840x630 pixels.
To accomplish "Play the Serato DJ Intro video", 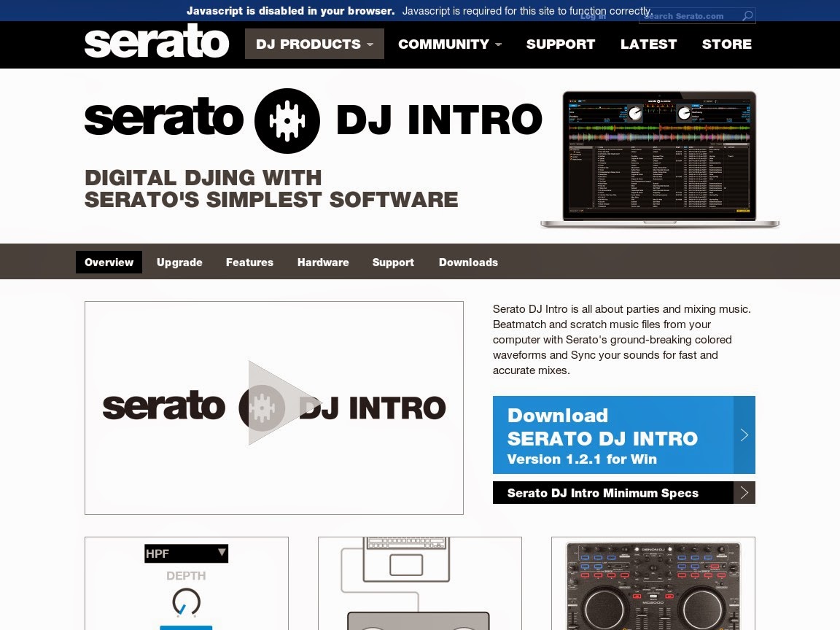I will click(274, 408).
